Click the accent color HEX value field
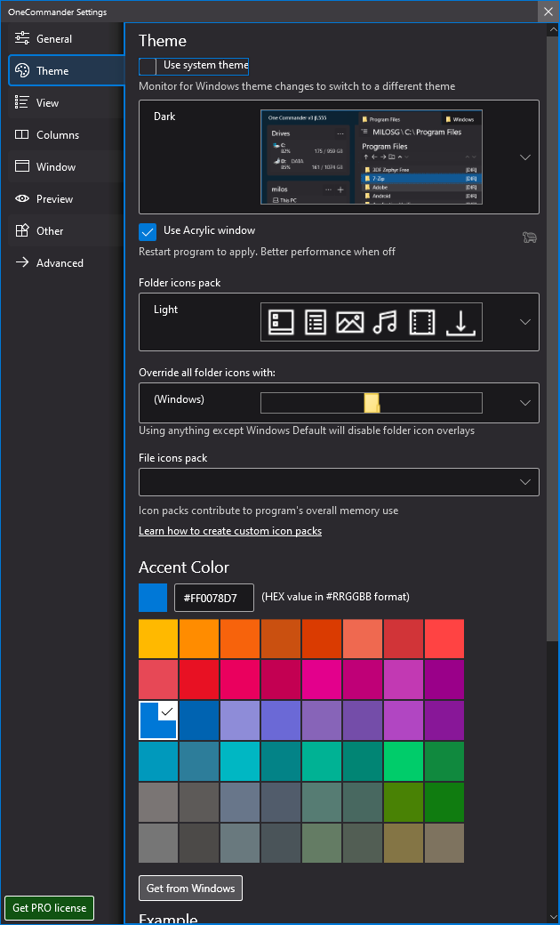The height and width of the screenshot is (925, 560). click(x=214, y=598)
